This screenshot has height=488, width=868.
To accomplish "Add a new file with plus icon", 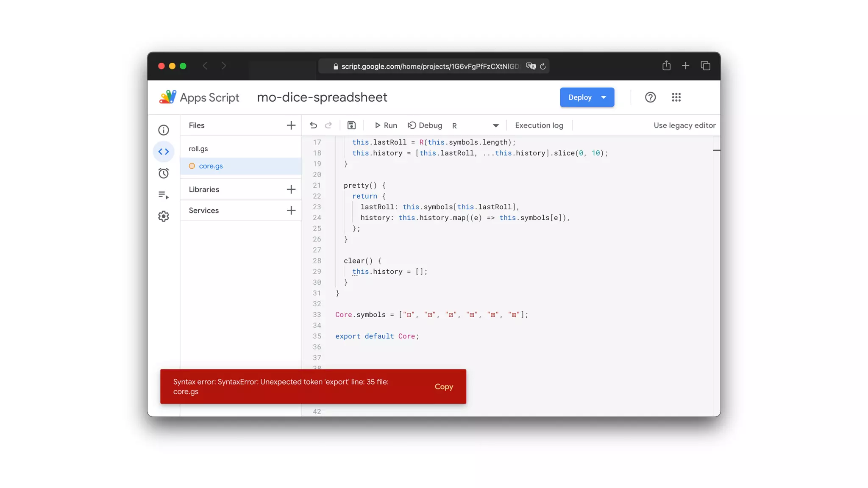I will [291, 125].
